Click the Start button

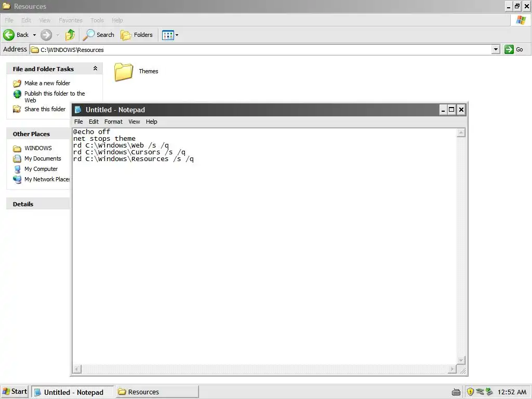[x=15, y=392]
